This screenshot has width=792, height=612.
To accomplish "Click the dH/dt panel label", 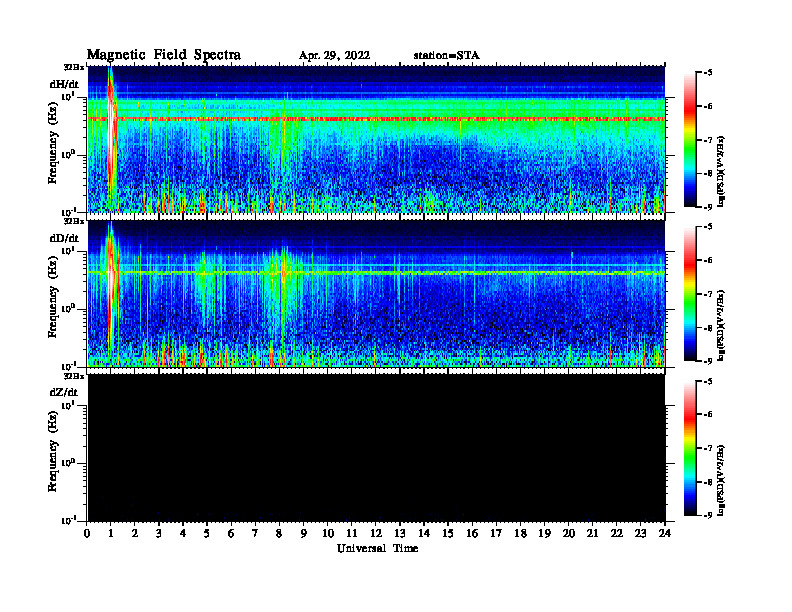I will pos(64,84).
